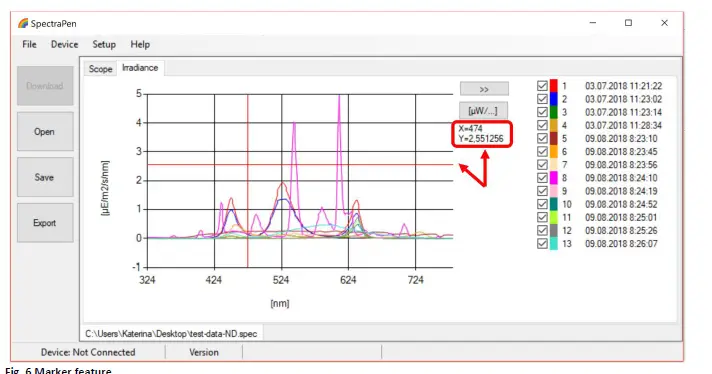Switch to the Scope tab
The width and height of the screenshot is (712, 374).
coord(100,69)
